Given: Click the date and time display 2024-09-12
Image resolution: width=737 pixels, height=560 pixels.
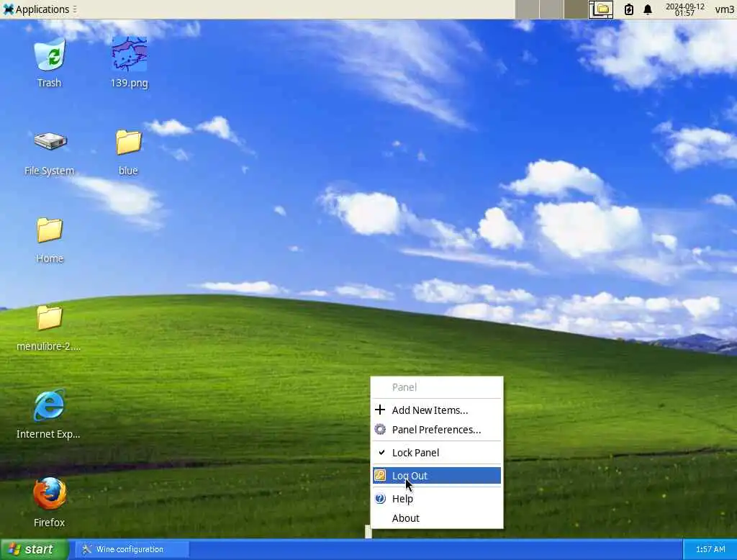Looking at the screenshot, I should pos(685,9).
